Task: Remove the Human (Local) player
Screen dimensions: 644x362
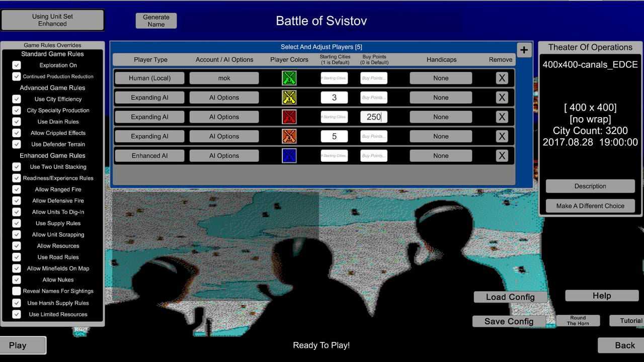Action: pyautogui.click(x=502, y=78)
